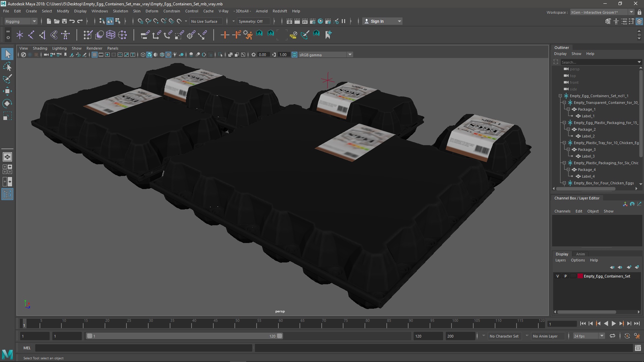Toggle auto keyframe icon
The image size is (644, 362).
click(627, 336)
